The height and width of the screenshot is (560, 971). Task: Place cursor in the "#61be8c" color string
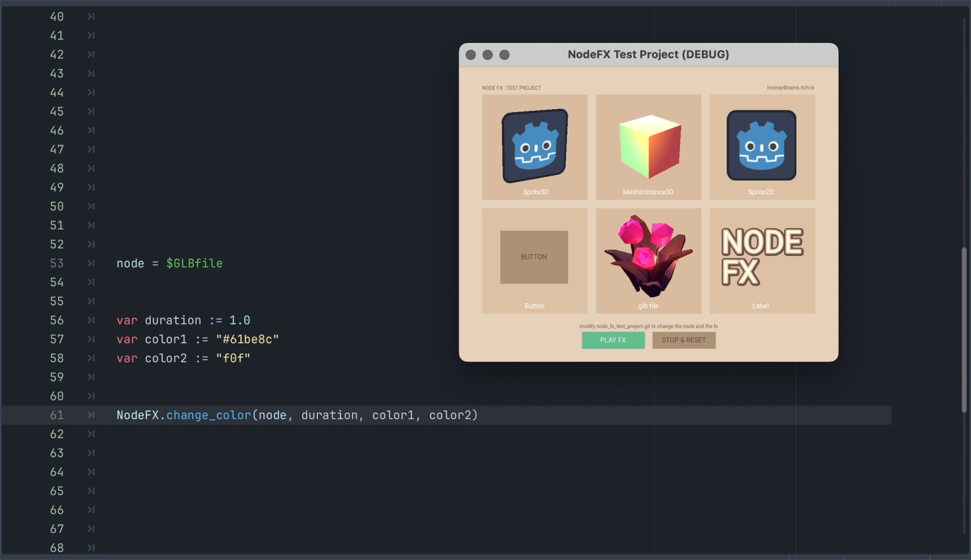click(x=247, y=339)
